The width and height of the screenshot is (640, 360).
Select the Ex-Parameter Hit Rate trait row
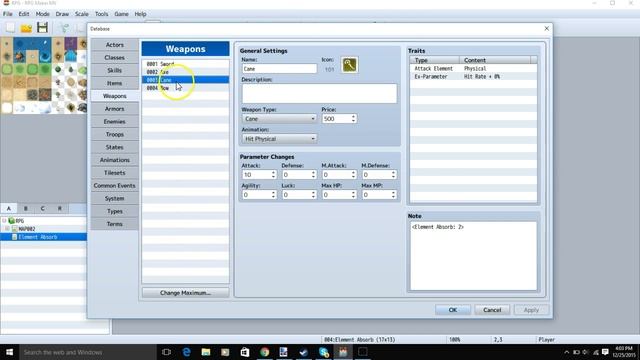[473, 77]
